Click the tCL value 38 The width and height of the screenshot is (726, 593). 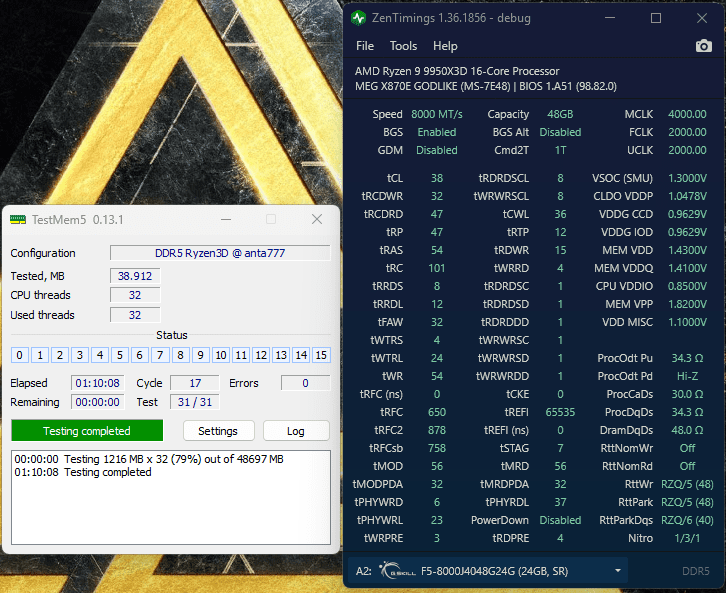pyautogui.click(x=437, y=178)
